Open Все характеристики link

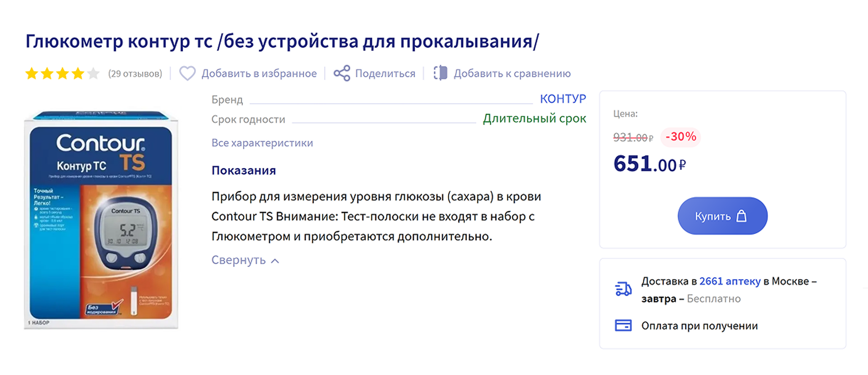262,143
